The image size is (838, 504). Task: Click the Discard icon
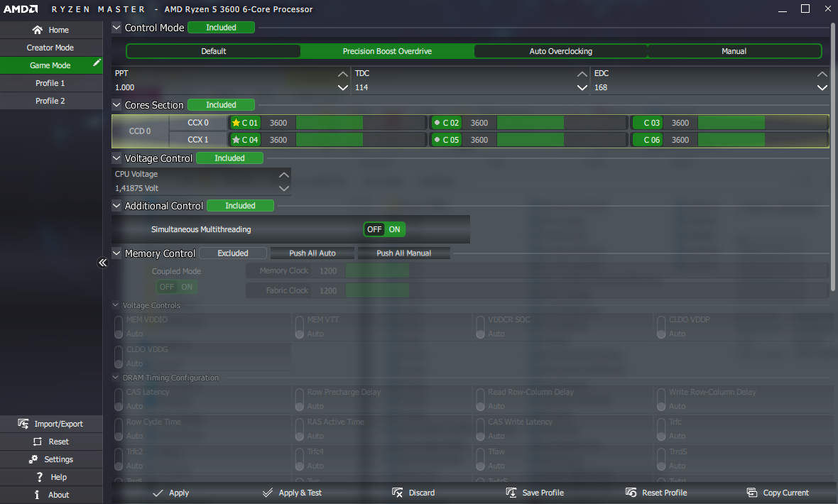398,493
